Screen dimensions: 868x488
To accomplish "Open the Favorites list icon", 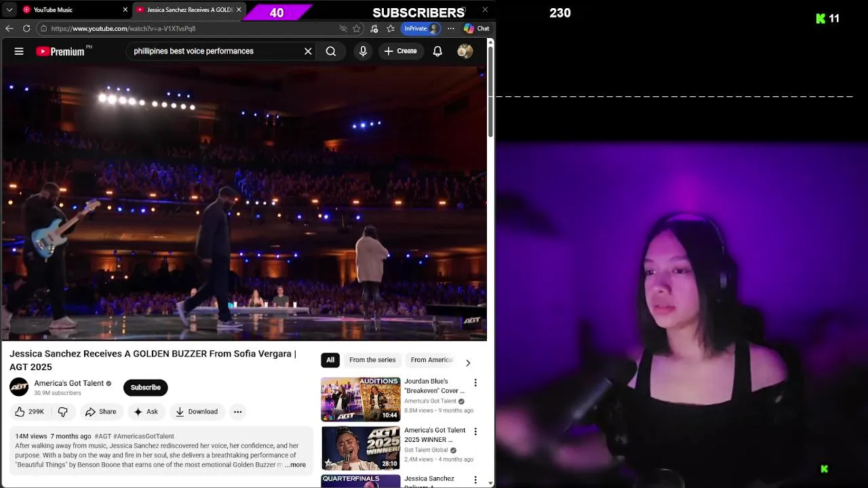I will coord(391,28).
